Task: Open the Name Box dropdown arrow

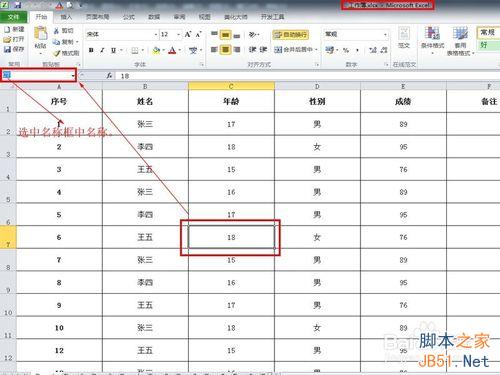Action: 73,76
